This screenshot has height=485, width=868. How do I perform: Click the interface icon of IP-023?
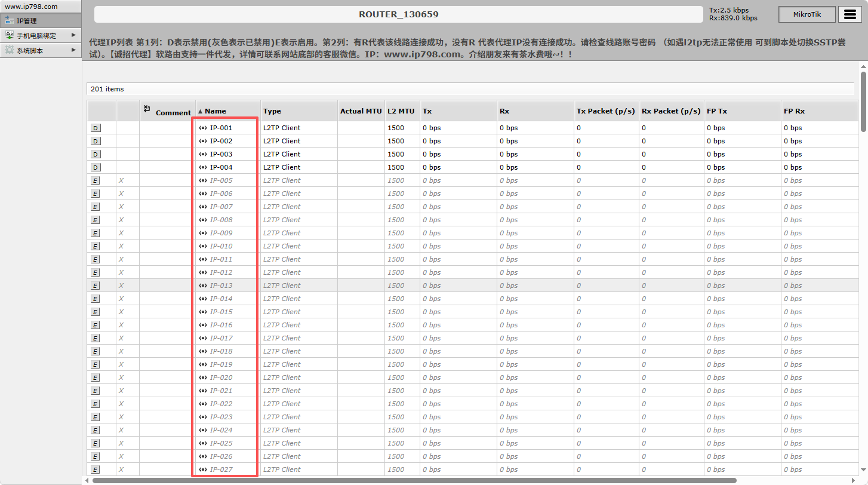click(203, 417)
